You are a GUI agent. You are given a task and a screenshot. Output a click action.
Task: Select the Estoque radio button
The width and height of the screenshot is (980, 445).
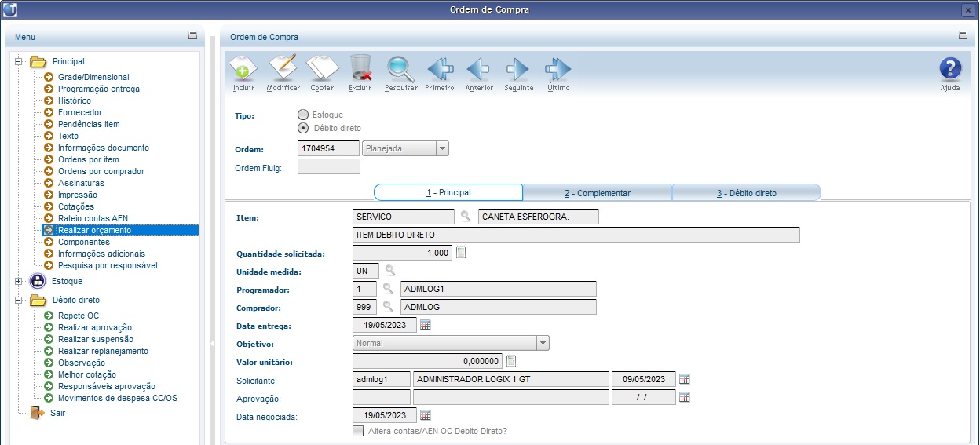[303, 115]
